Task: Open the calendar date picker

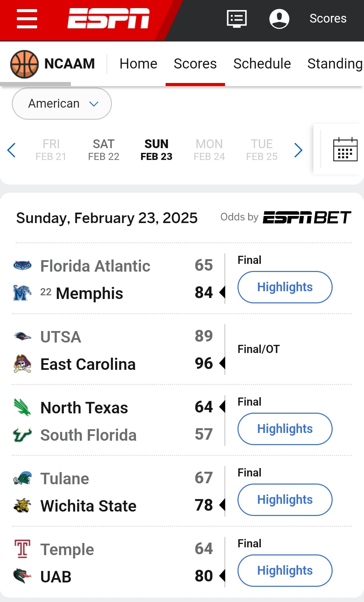Action: click(x=345, y=149)
